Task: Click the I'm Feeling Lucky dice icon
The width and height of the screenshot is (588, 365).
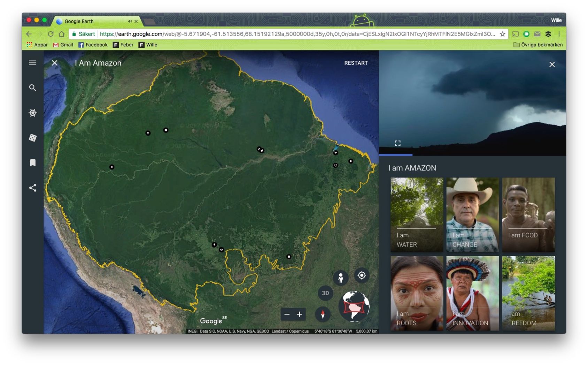Action: pos(33,138)
